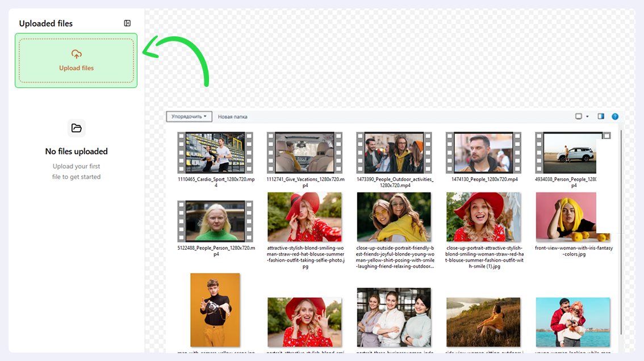Select the woman sitting outdoors photo
644x361 pixels.
(484, 322)
